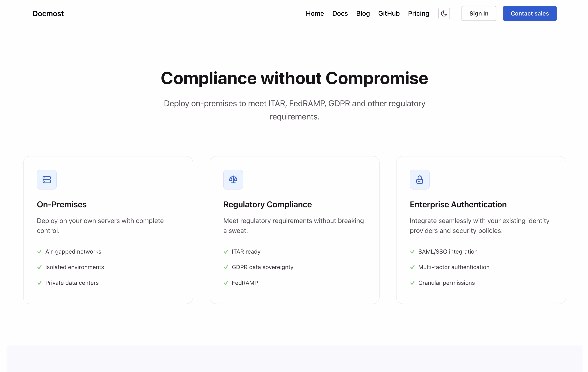Click checkmark beside SAML/SSO integration
Image resolution: width=588 pixels, height=372 pixels.
[x=412, y=252]
